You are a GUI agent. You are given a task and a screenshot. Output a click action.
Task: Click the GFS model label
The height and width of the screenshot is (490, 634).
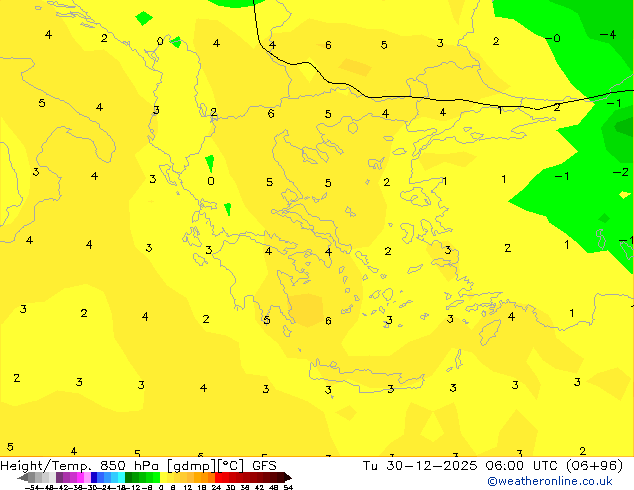(264, 465)
